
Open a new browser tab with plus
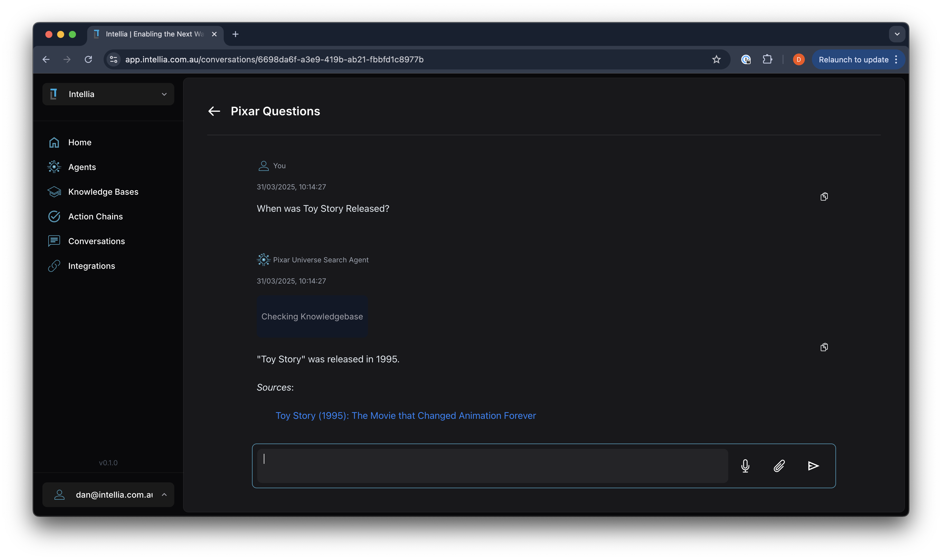(235, 34)
